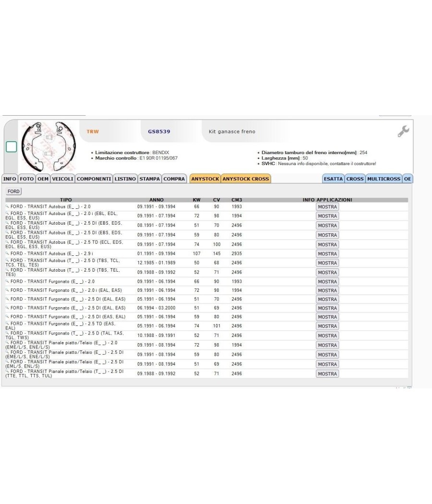Click MOSTRA for Furgonato T 2.5 D
The height and width of the screenshot is (504, 432).
point(327,336)
